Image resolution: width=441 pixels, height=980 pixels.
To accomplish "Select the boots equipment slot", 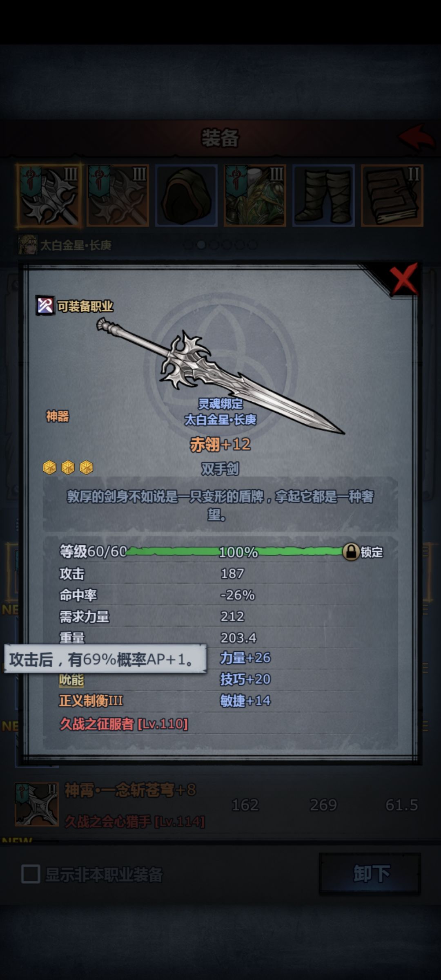I will coord(323,195).
